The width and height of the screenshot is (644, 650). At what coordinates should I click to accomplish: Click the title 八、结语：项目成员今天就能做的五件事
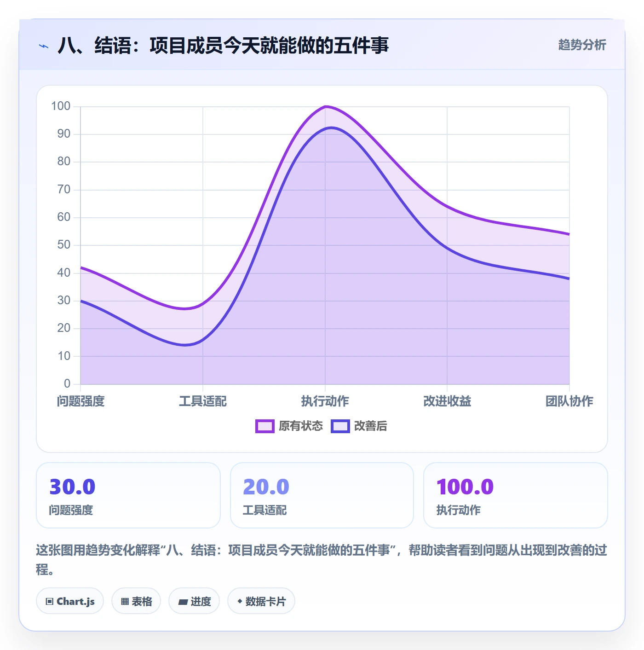[223, 46]
